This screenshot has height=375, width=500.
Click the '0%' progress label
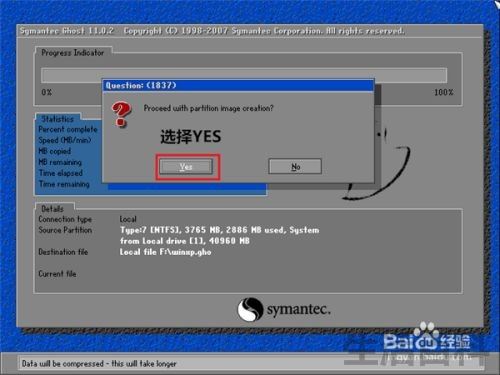[47, 92]
